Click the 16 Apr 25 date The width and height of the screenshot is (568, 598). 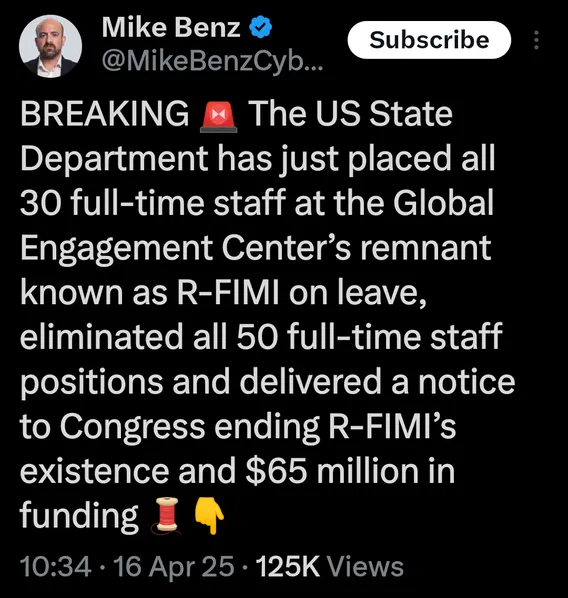click(x=174, y=567)
